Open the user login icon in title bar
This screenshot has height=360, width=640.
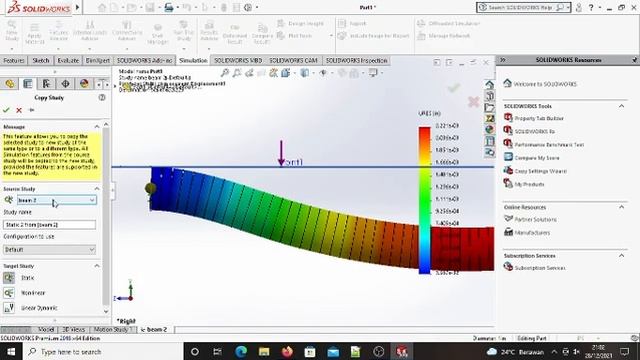click(578, 7)
